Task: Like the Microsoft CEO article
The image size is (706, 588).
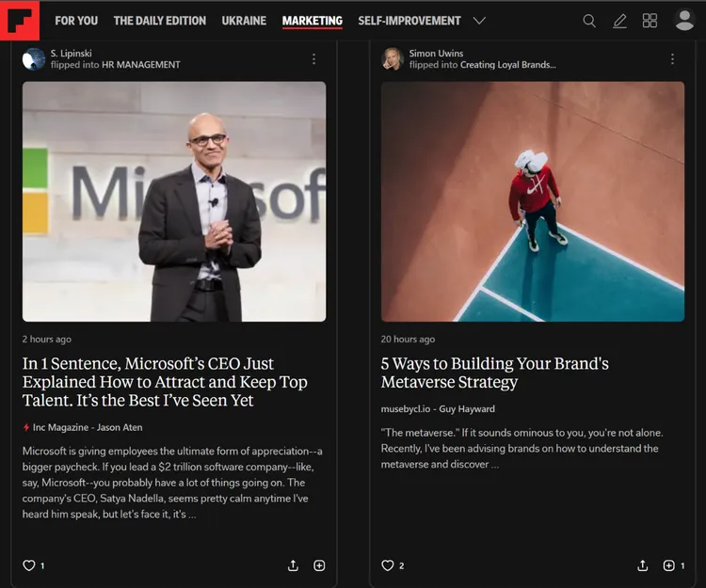Action: click(29, 565)
